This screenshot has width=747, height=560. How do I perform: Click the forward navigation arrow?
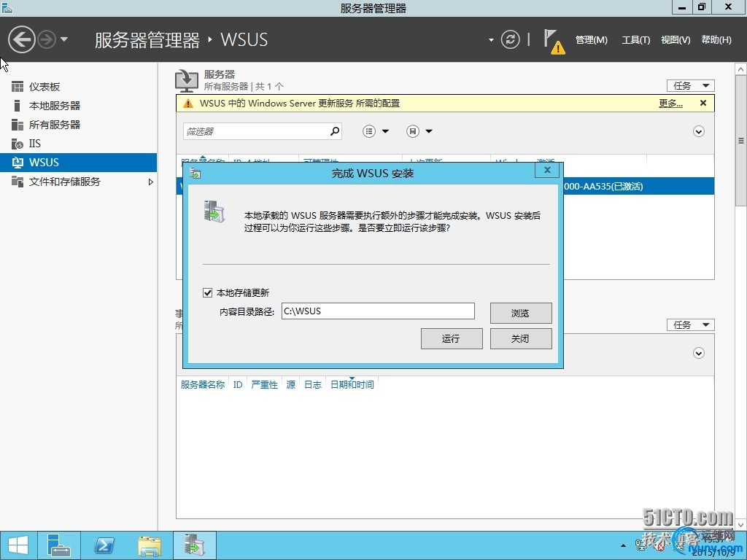click(47, 39)
